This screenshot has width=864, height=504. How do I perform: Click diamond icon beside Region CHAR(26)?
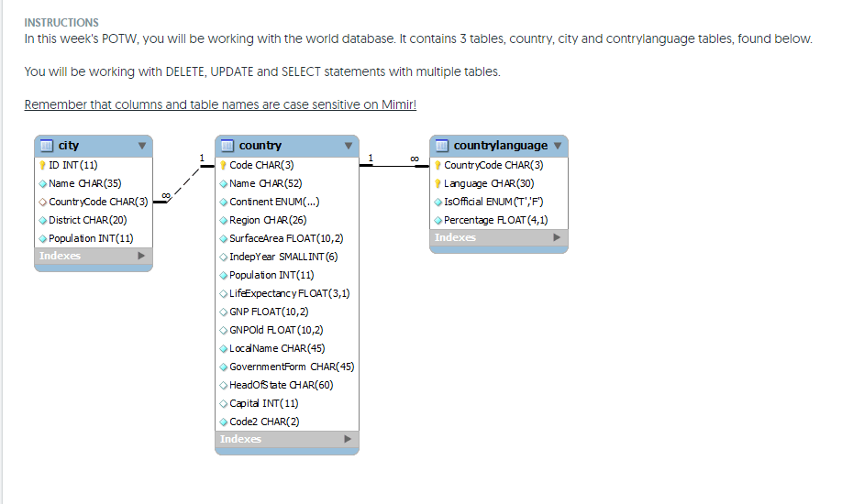(x=223, y=220)
